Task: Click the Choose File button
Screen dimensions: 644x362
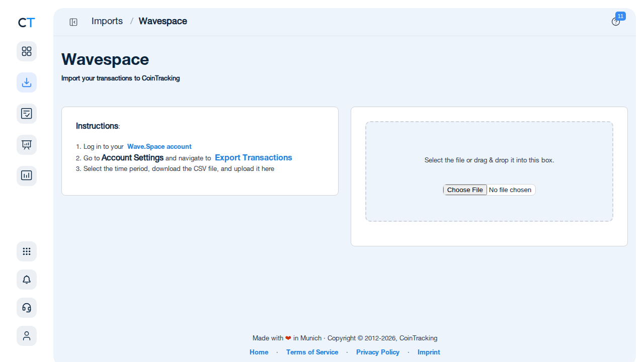Action: 465,190
